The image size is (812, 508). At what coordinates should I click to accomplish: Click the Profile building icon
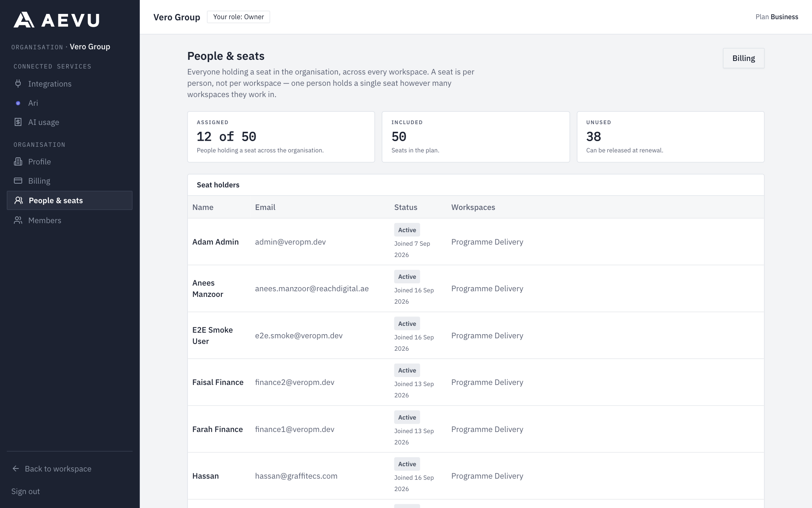[18, 161]
